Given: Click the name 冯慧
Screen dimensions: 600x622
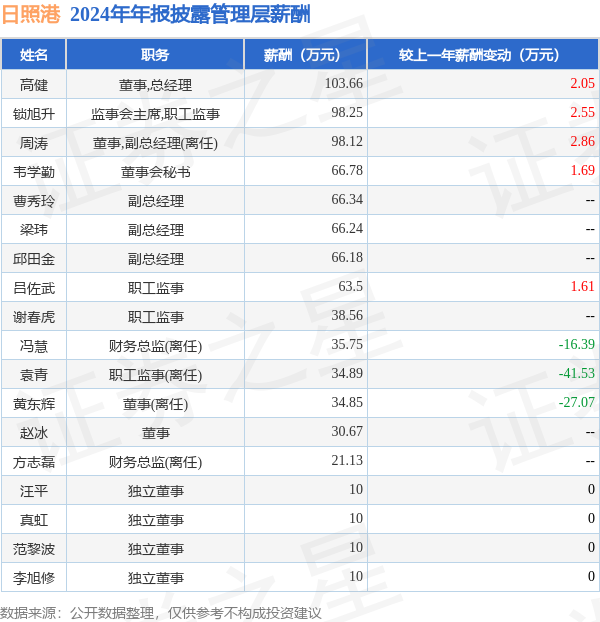Looking at the screenshot, I should pos(34,346).
